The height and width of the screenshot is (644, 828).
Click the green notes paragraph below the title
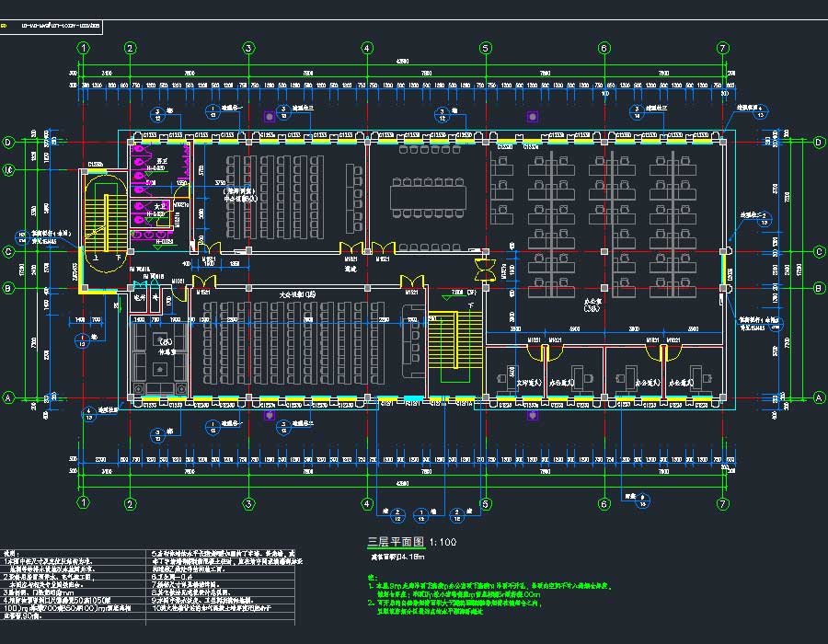(489, 594)
